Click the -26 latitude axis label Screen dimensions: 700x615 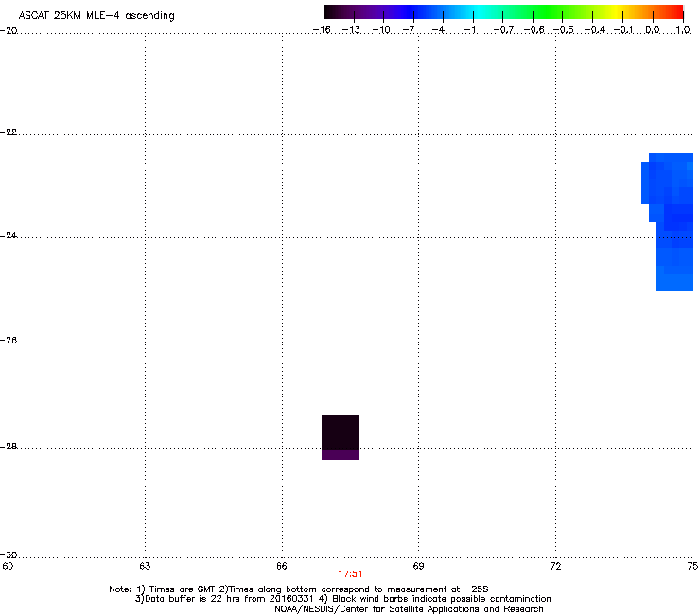tap(9, 341)
